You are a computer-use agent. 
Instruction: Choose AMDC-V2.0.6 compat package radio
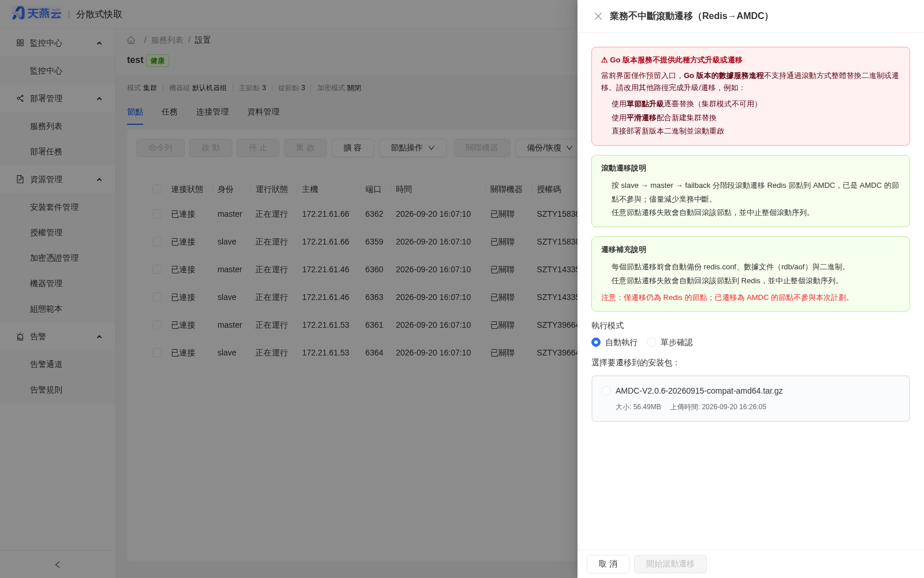point(606,391)
